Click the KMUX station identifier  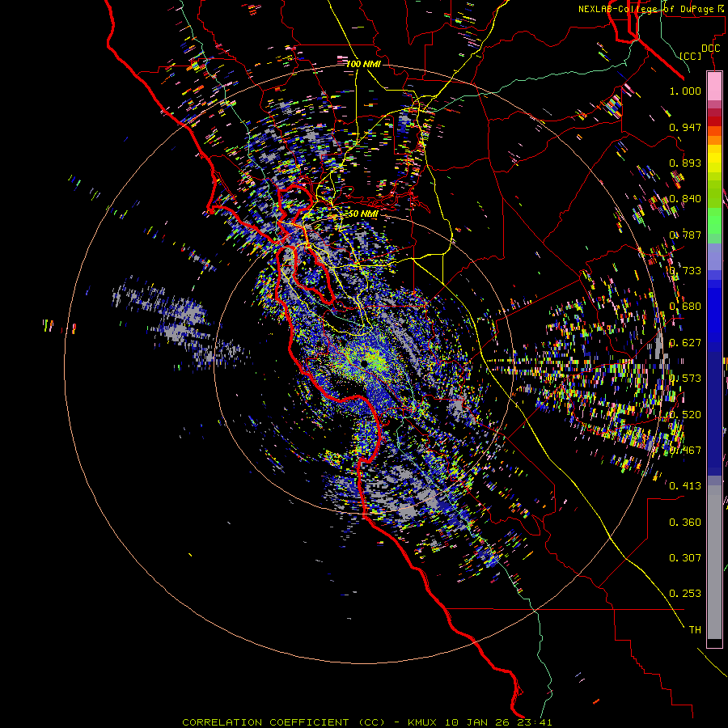(x=422, y=722)
